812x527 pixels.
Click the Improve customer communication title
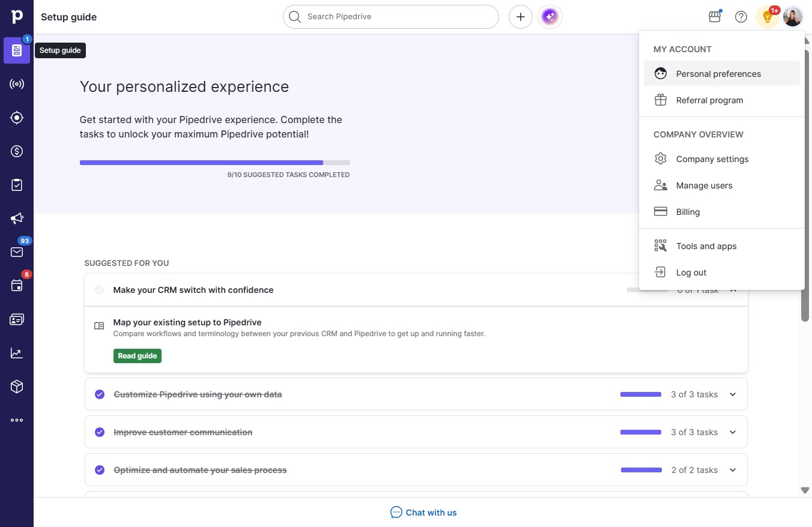183,432
